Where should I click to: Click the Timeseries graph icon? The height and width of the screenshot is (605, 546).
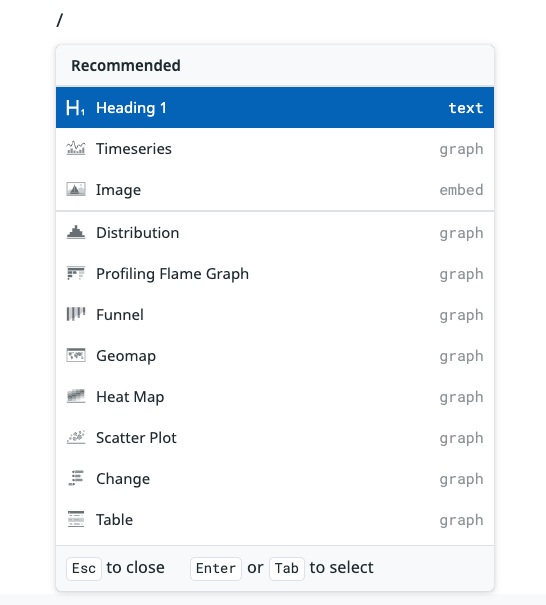(76, 149)
